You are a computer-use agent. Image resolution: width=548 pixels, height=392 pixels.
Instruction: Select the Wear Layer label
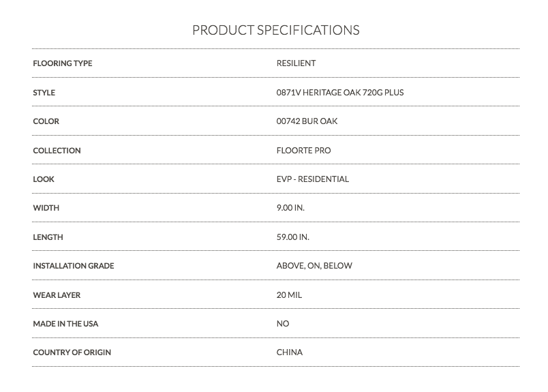point(57,295)
